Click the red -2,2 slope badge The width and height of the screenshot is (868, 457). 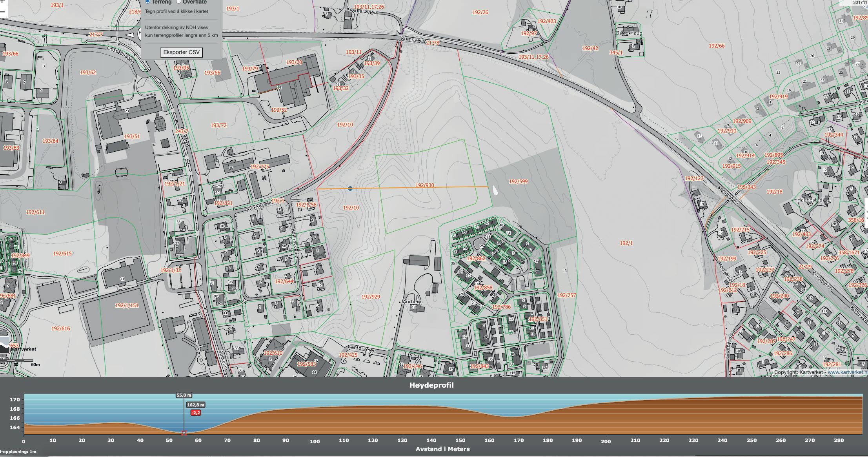[195, 413]
